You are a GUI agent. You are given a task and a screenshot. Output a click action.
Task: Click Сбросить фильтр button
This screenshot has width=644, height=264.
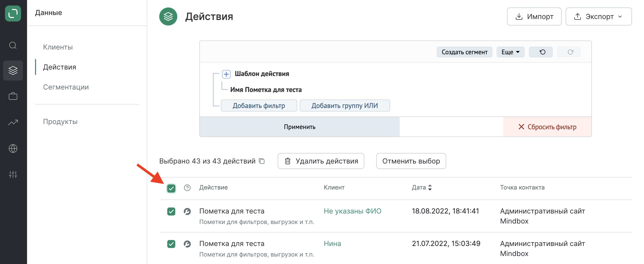pos(547,127)
